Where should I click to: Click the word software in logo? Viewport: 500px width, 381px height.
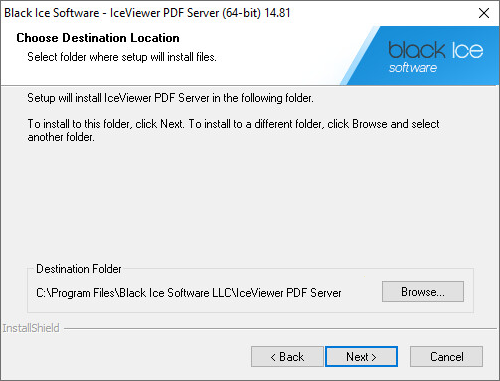413,68
